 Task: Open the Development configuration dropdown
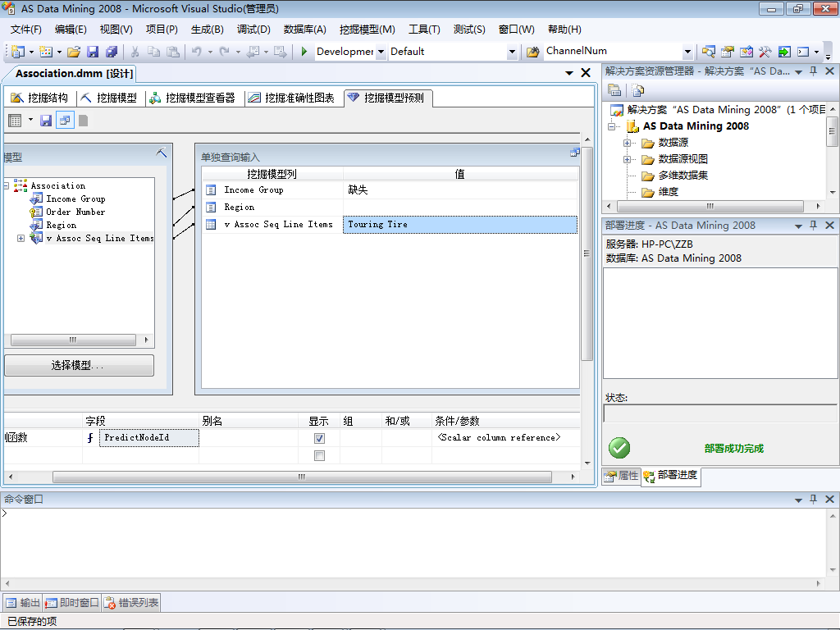381,52
